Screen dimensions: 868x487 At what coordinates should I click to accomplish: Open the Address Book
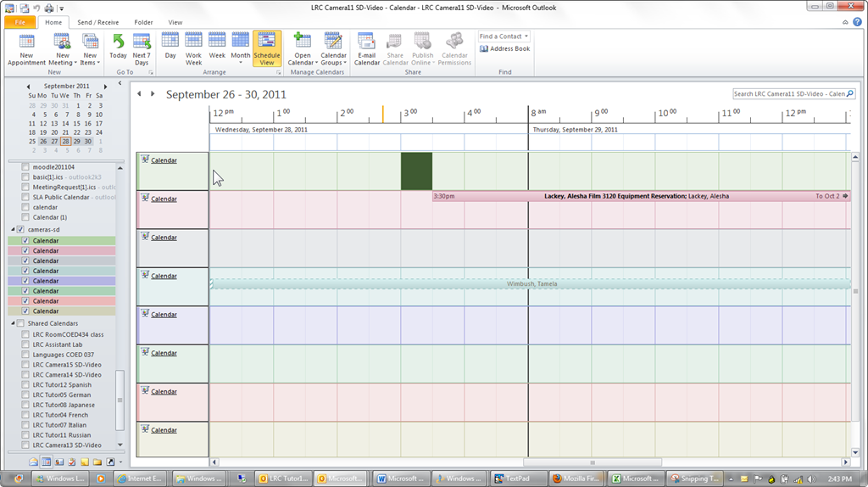[504, 49]
